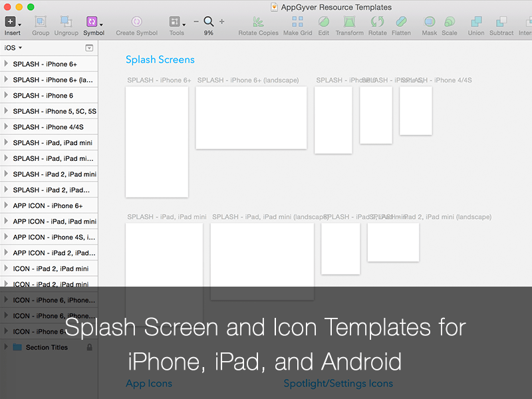Zoom out with the minus button
The image size is (532, 399).
196,21
